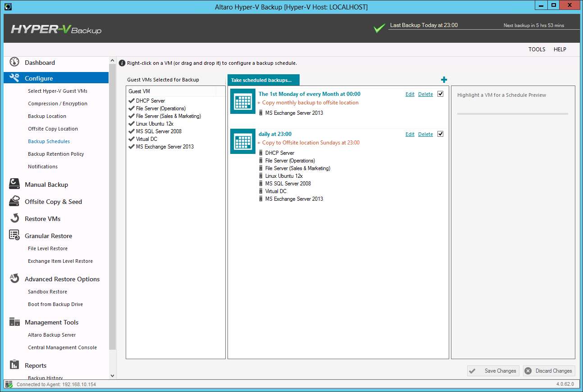
Task: Open Compression / Encryption settings
Action: click(58, 104)
